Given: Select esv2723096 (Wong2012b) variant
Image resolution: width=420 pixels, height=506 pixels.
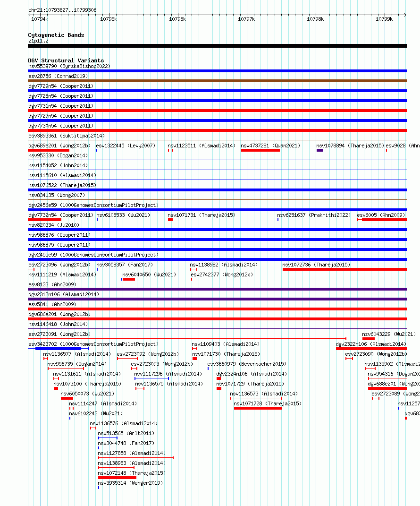Looking at the screenshot, I should [59, 265].
